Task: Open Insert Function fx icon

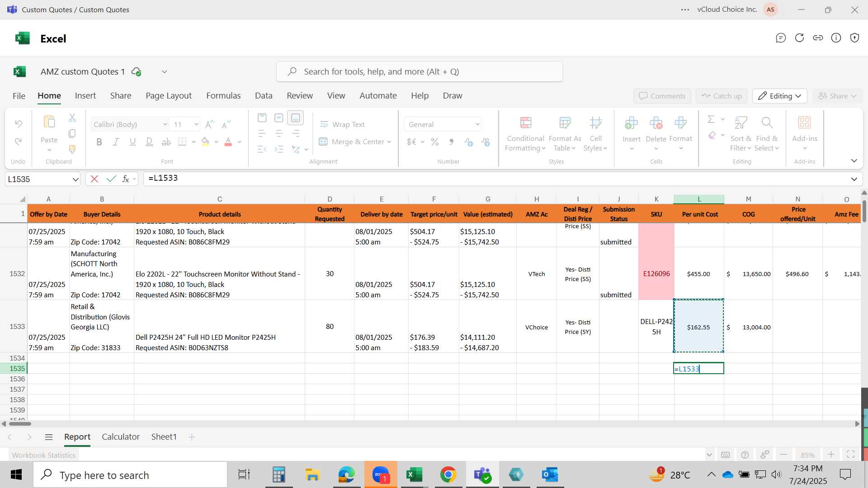Action: point(126,179)
